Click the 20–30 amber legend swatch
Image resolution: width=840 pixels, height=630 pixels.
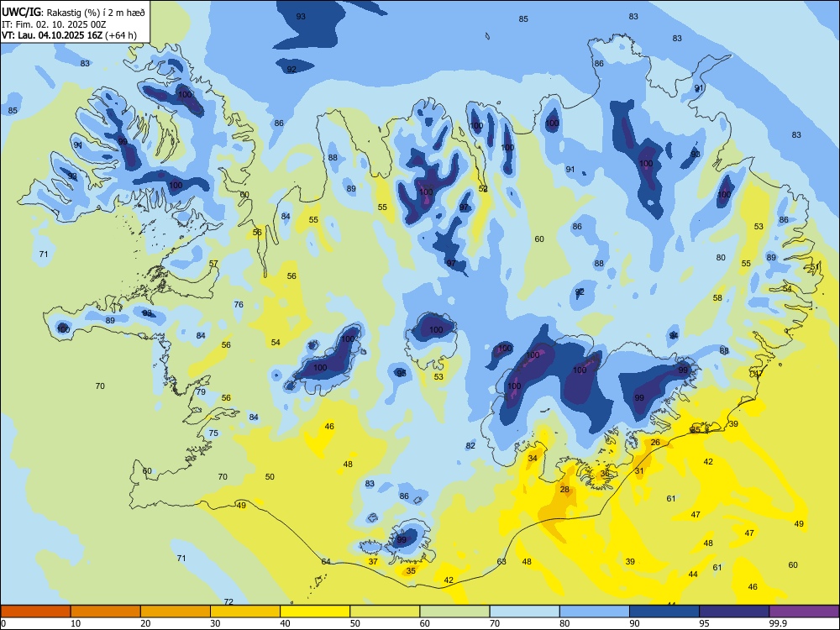click(x=176, y=612)
